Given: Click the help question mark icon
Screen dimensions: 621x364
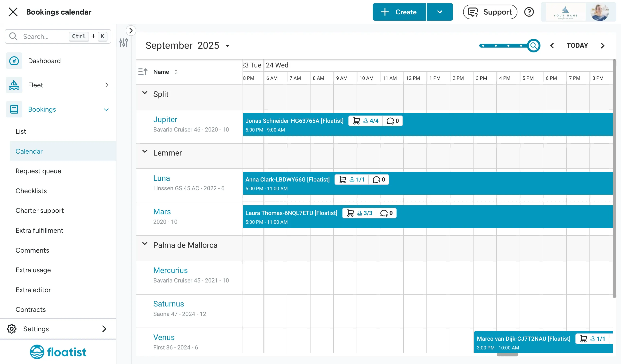Looking at the screenshot, I should [529, 12].
